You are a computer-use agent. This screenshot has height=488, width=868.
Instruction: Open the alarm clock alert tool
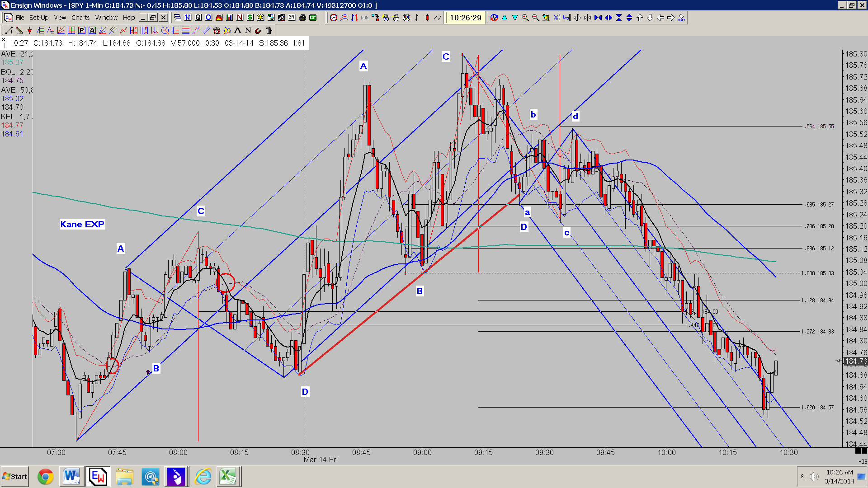point(217,30)
